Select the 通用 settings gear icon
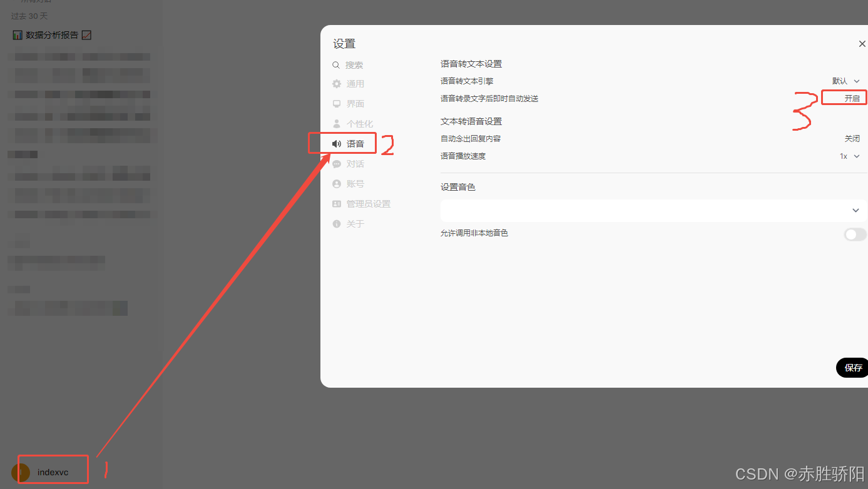The height and width of the screenshot is (489, 868). click(x=336, y=83)
